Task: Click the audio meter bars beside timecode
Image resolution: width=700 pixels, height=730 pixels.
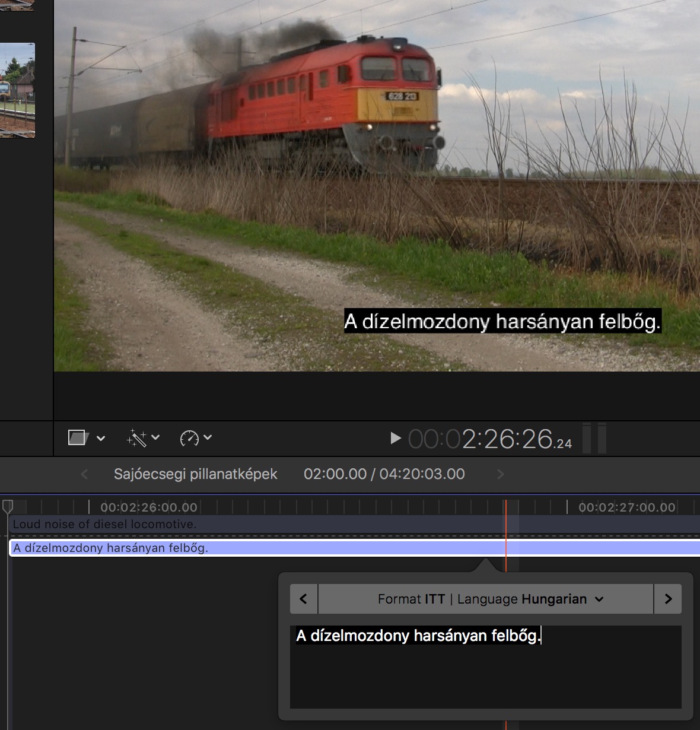Action: (594, 438)
